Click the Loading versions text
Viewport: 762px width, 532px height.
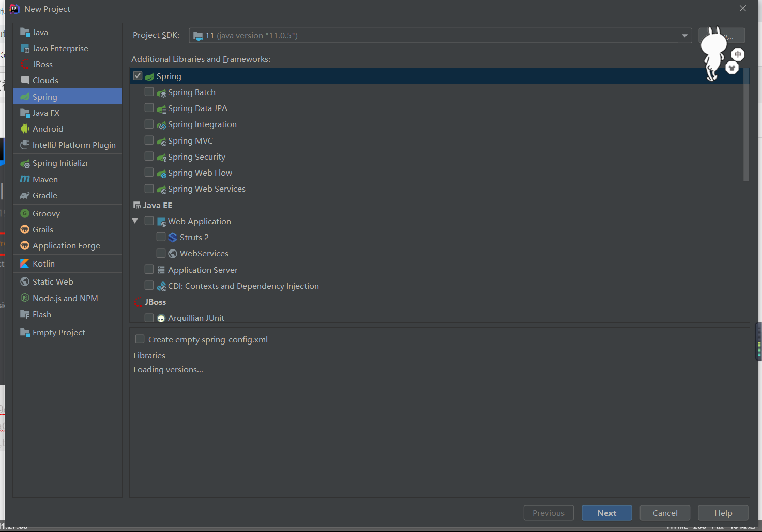coord(168,369)
